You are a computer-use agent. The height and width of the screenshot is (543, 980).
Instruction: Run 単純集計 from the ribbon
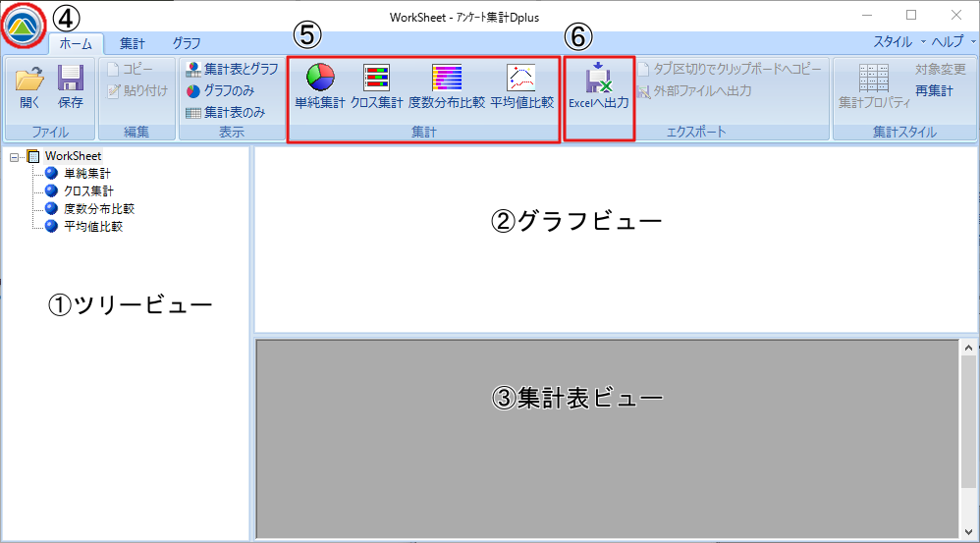click(x=320, y=86)
